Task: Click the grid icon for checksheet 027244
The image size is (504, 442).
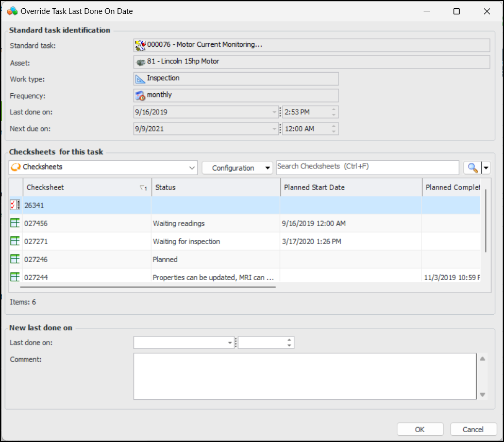Action: pos(15,277)
